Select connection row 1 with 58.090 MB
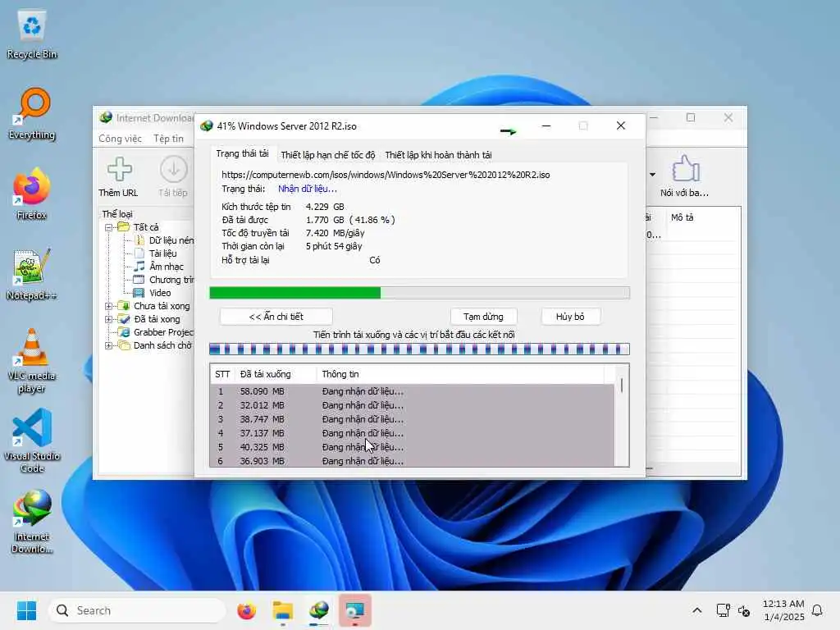The image size is (840, 630). tap(412, 391)
